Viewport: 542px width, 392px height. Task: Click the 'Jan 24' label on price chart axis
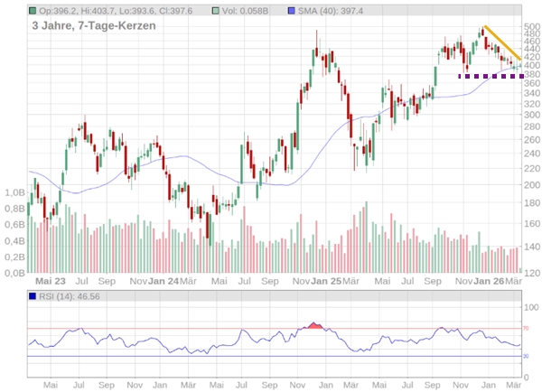coord(164,281)
